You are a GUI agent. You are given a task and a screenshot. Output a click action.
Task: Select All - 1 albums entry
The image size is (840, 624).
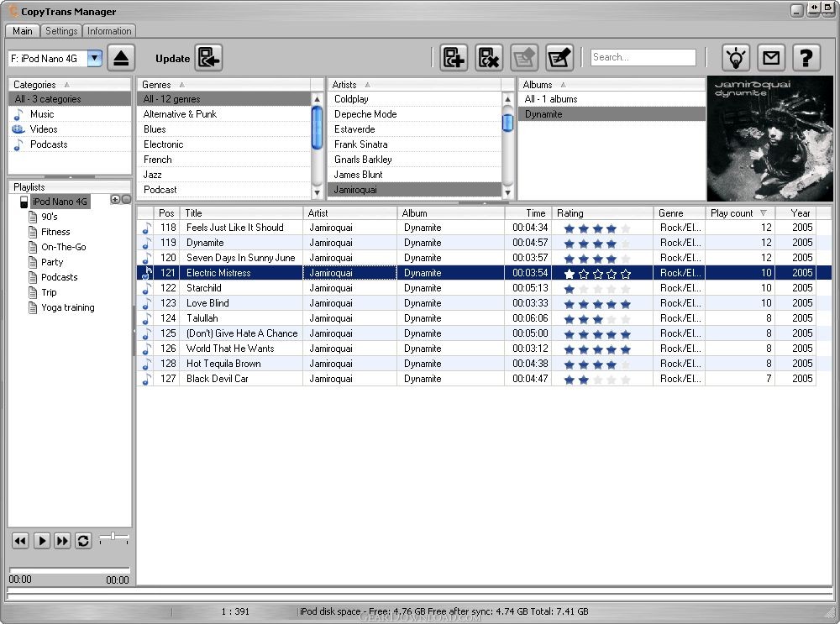[x=612, y=99]
